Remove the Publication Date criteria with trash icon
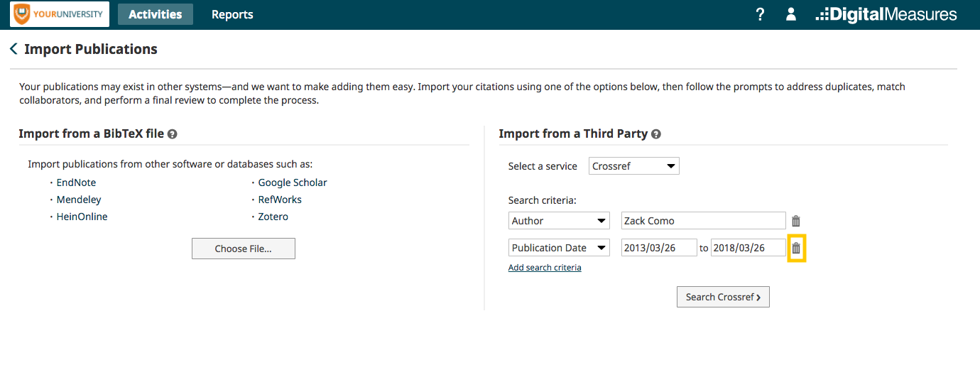 point(796,248)
